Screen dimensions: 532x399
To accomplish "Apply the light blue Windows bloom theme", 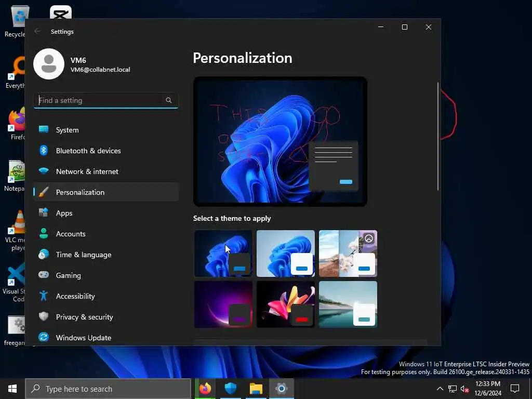I will coord(286,254).
